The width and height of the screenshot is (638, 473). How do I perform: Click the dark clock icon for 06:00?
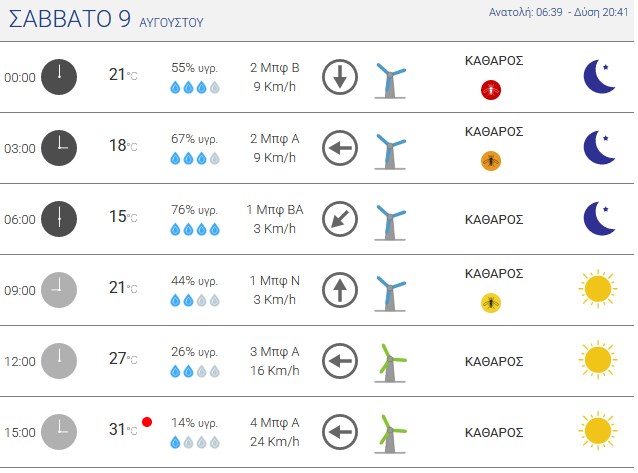(59, 219)
